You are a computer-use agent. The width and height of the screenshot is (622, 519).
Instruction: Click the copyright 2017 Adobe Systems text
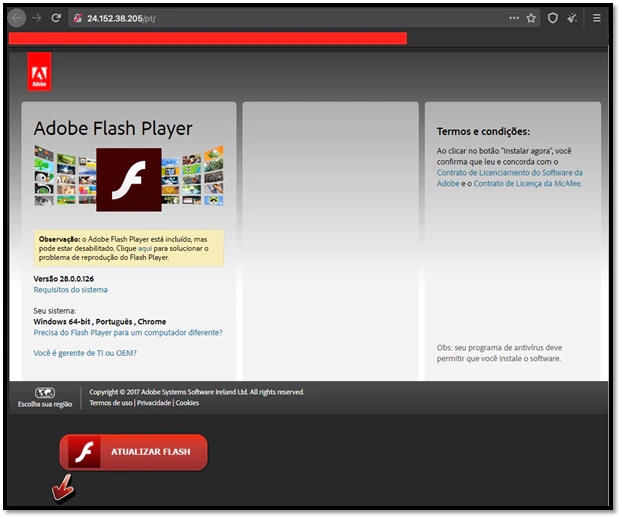197,392
